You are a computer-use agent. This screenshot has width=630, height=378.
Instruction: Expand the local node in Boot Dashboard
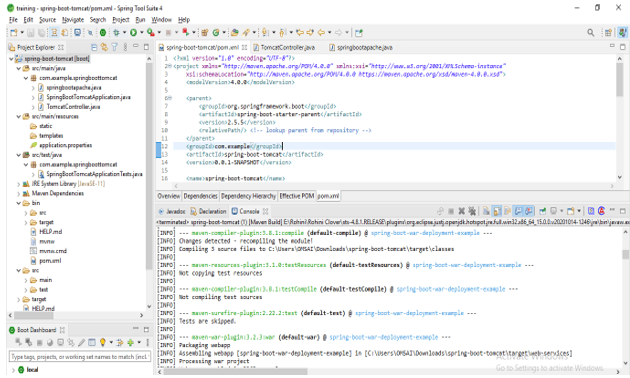pos(13,370)
